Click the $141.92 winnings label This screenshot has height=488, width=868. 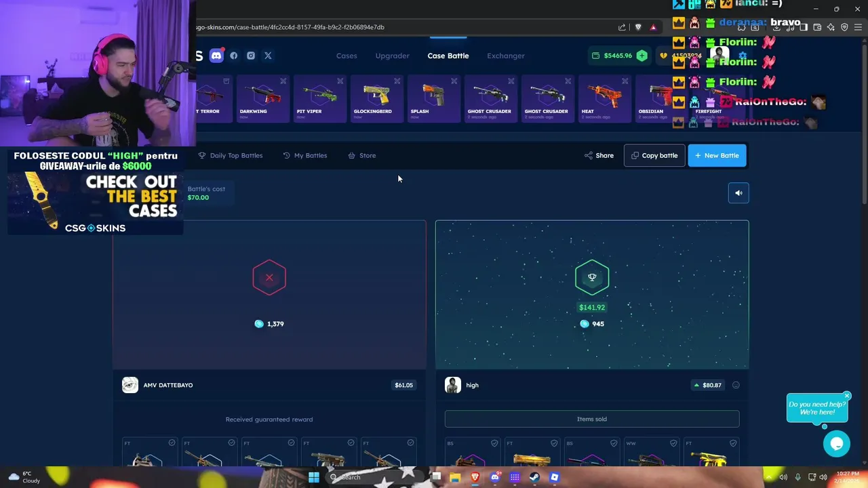pos(592,307)
